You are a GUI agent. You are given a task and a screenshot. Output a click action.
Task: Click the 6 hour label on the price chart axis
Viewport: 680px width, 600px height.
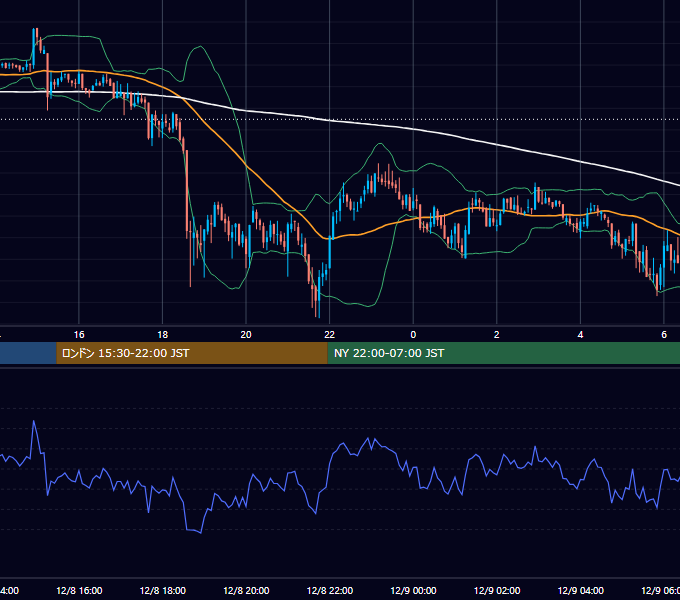(x=664, y=335)
